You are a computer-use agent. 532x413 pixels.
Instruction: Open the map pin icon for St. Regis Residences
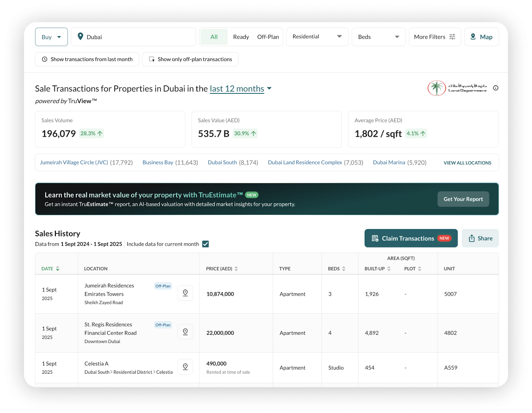tap(185, 332)
